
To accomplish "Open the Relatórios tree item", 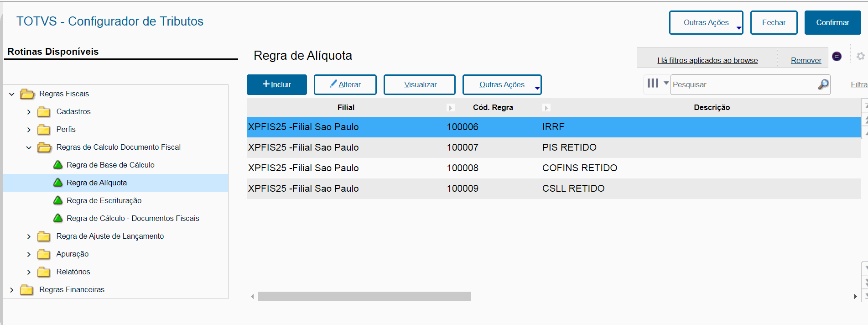I will pyautogui.click(x=73, y=272).
